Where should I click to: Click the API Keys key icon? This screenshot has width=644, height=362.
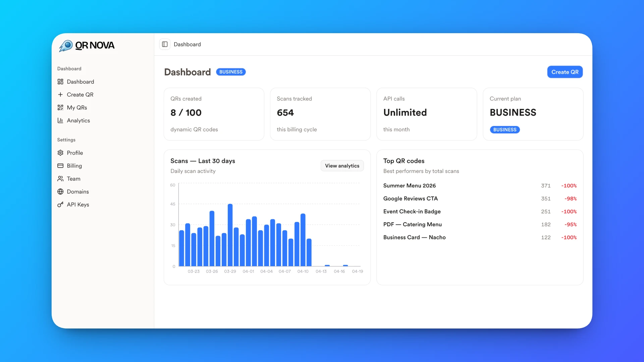(60, 204)
